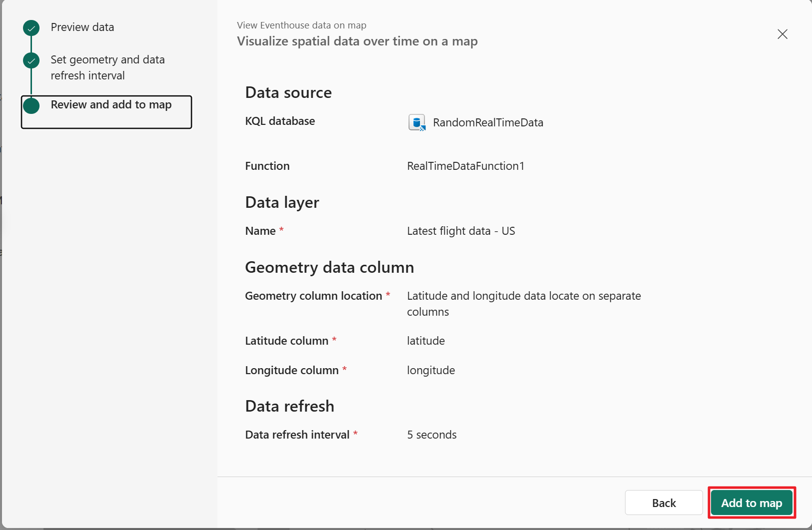The image size is (812, 530).
Task: Click the green checkmark beside Preview data
Action: pos(31,28)
